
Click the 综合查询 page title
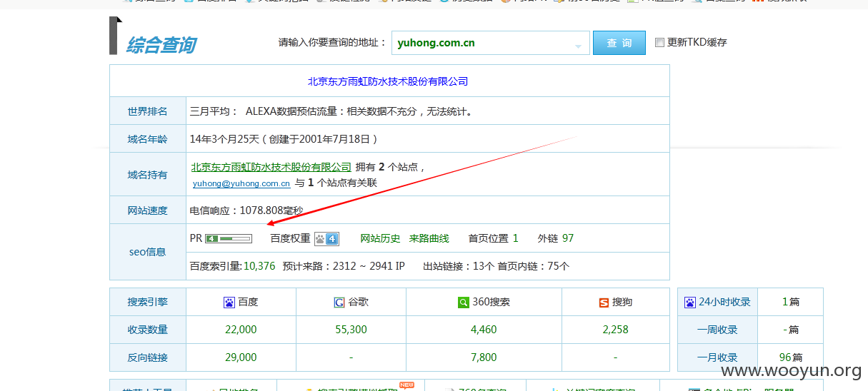pos(161,46)
